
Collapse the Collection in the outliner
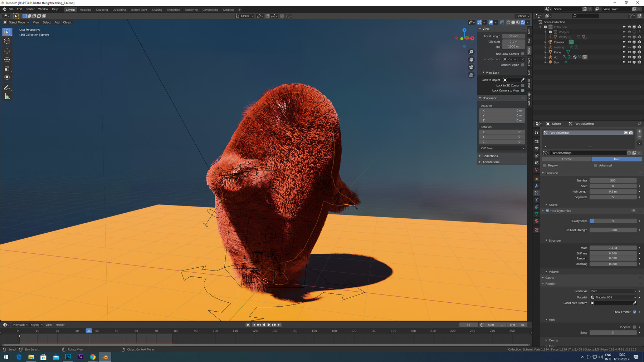[x=540, y=27]
